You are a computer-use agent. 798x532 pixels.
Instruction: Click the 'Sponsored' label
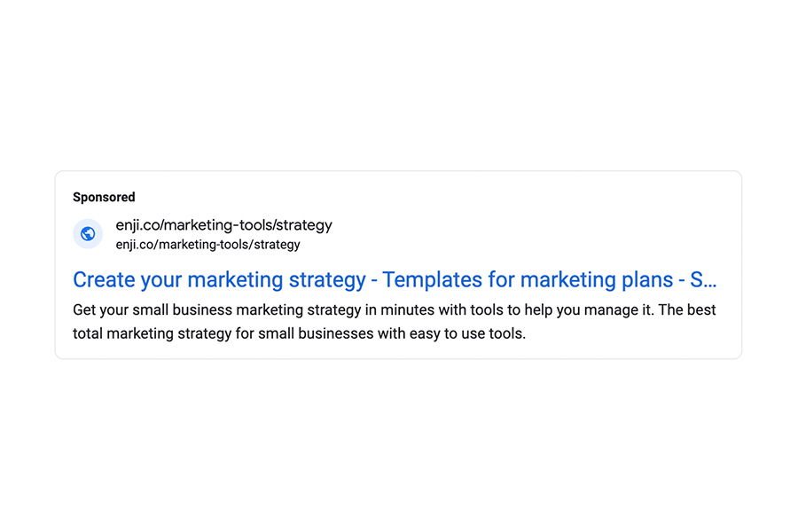pos(104,197)
